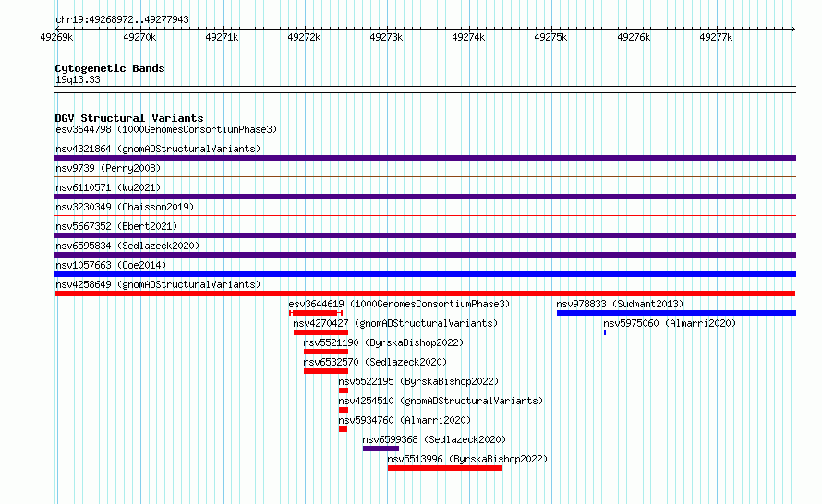Click the 49270k ruler position
The image size is (822, 504).
point(139,37)
